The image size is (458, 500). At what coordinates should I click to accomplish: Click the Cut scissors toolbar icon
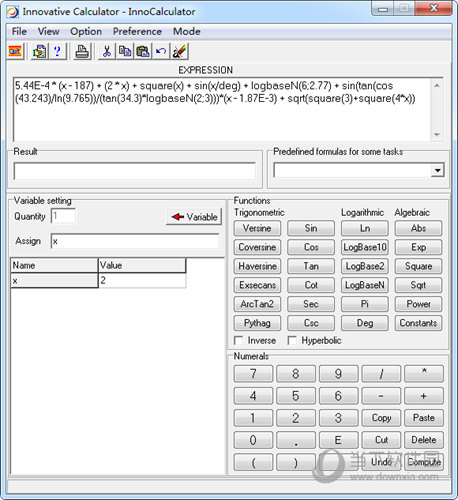[107, 51]
